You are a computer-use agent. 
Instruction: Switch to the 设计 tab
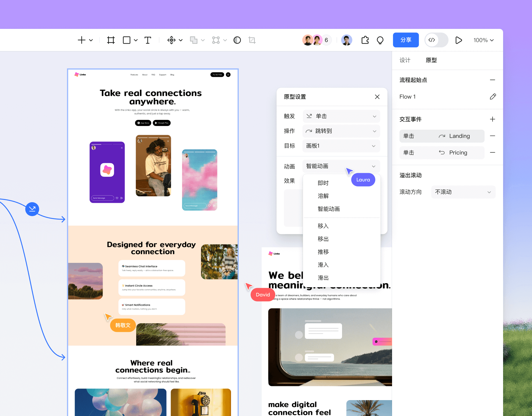[x=404, y=60]
